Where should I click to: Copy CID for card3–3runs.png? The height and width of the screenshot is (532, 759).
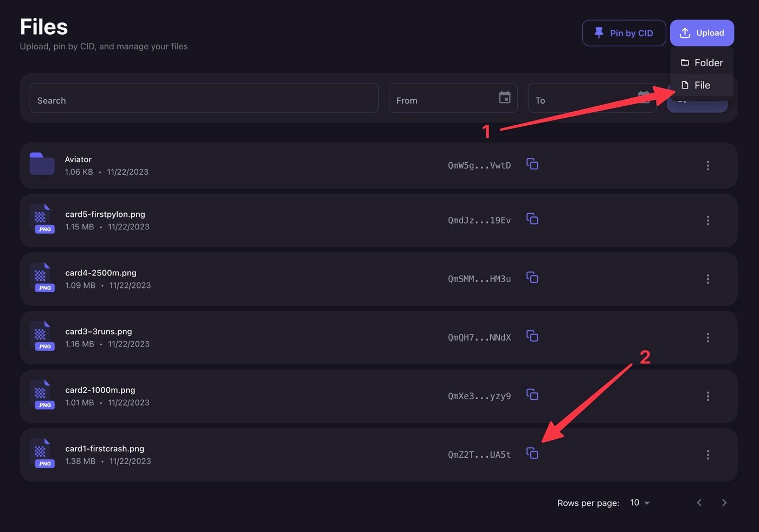pyautogui.click(x=532, y=336)
